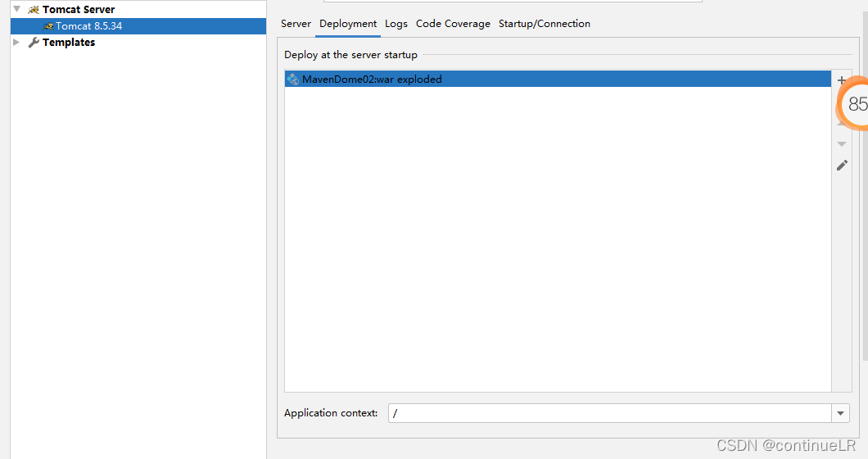Click the artifact icon beside MavenDome02
Screen dimensions: 868x459
293,80
